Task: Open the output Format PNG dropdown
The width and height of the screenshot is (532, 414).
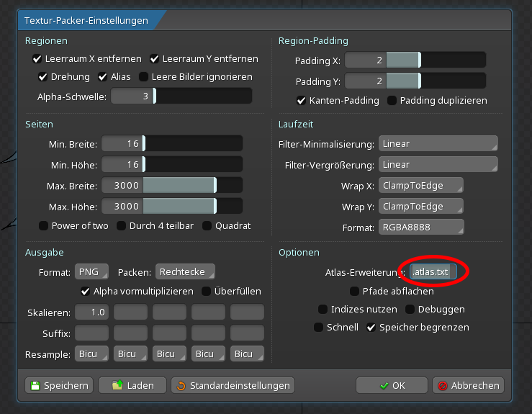Action: coord(91,272)
